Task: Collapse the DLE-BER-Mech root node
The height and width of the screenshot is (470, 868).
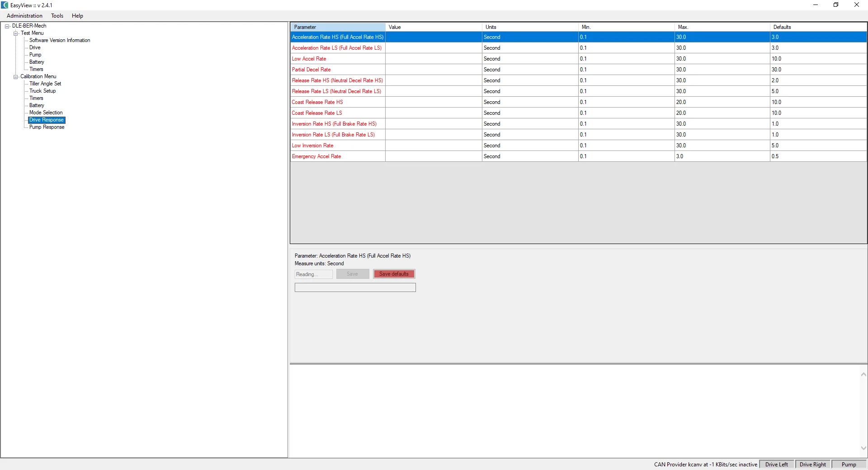Action: click(7, 26)
